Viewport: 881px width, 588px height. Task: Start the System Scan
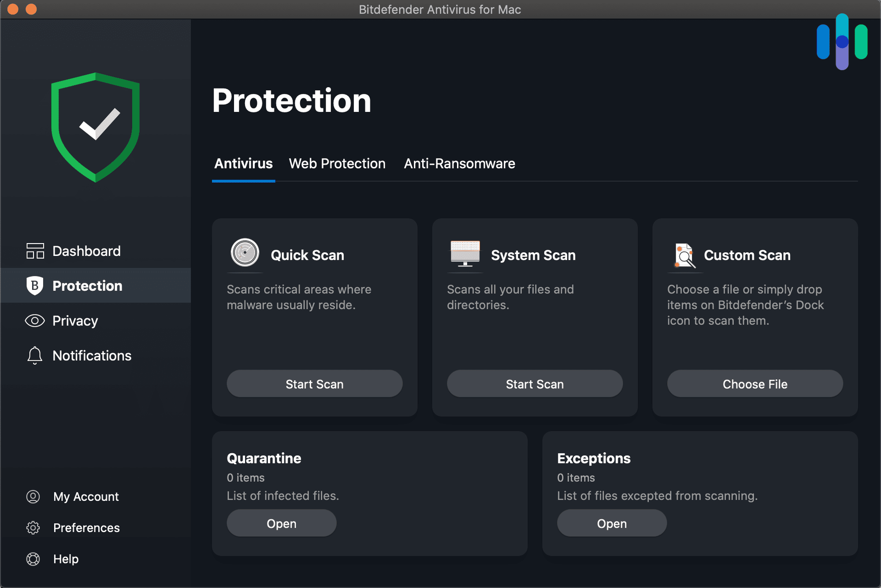point(535,384)
